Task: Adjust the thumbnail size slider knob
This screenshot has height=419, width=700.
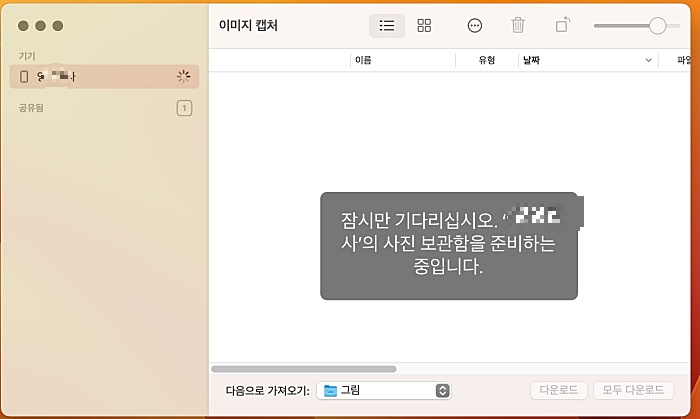Action: click(657, 26)
